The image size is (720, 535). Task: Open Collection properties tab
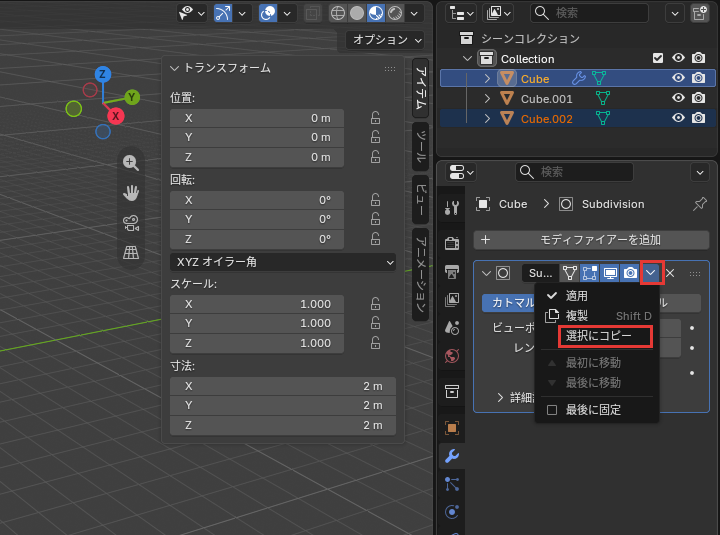(452, 392)
